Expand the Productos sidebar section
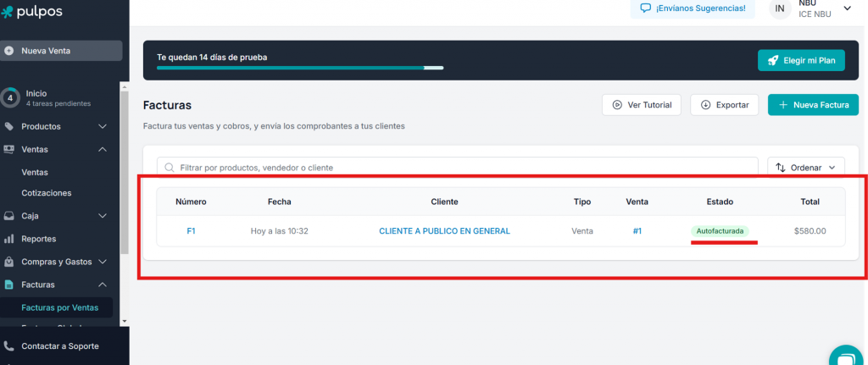 coord(103,127)
